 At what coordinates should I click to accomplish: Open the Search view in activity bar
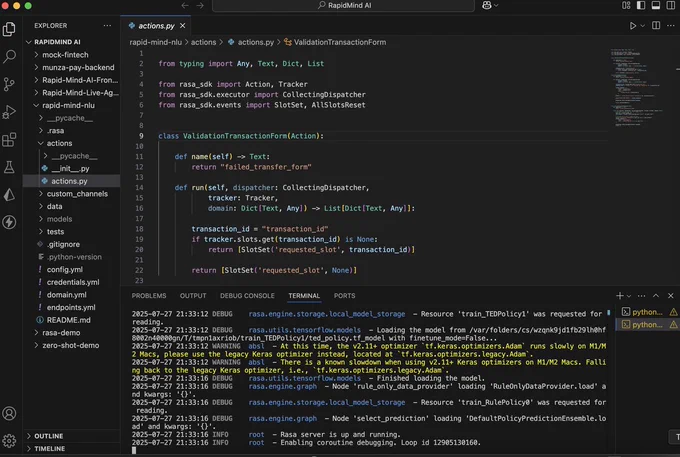(9, 56)
